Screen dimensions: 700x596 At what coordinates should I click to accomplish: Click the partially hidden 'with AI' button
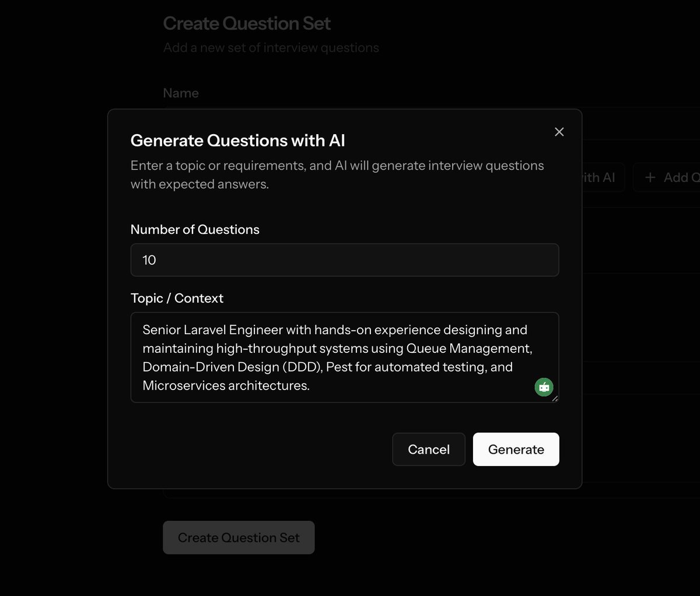[x=603, y=178]
